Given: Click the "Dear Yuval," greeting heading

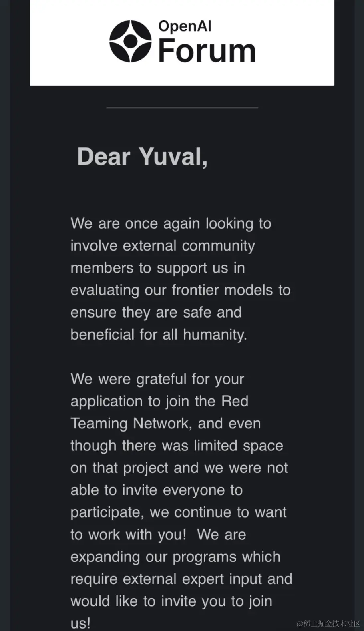Looking at the screenshot, I should (142, 157).
